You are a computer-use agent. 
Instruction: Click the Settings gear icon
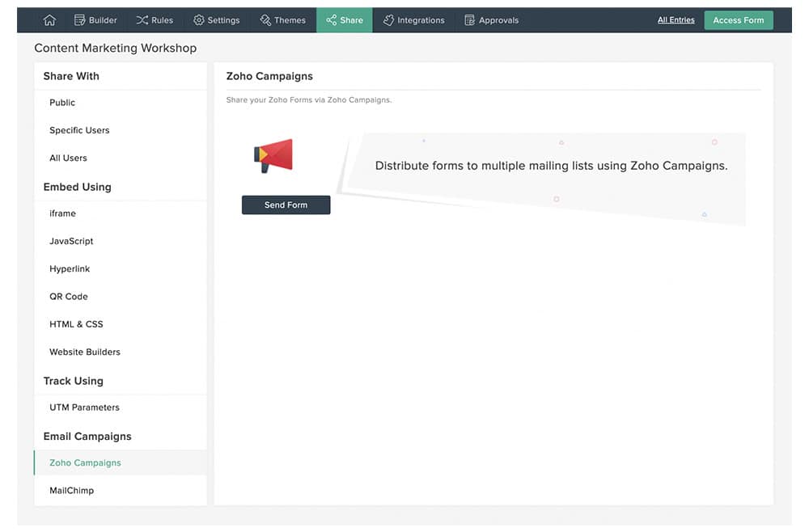point(199,20)
